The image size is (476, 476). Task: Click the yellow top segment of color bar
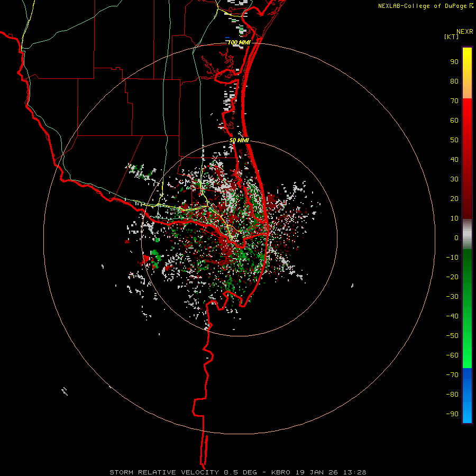point(467,73)
